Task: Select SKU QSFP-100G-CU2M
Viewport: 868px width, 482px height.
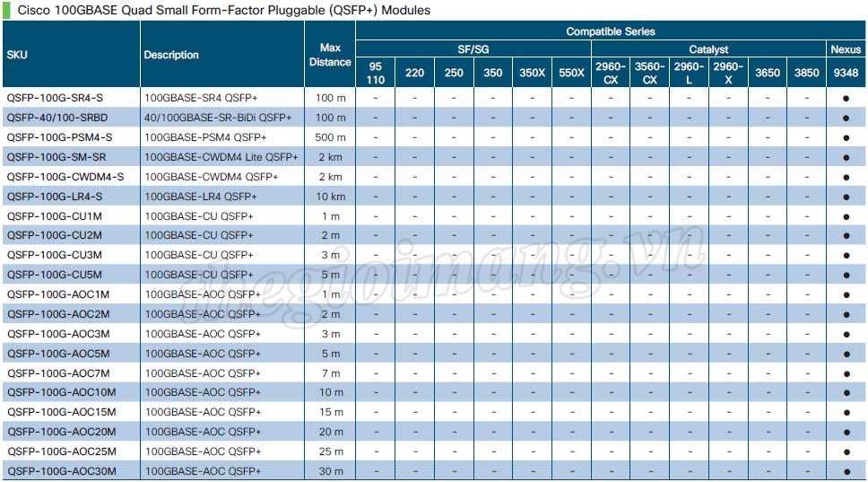Action: 54,235
